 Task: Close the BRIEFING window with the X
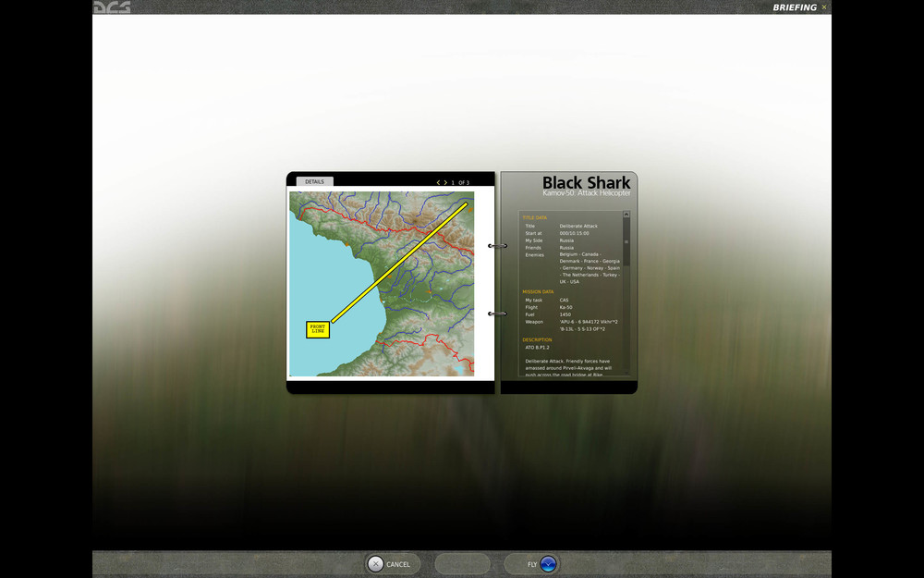pos(824,7)
